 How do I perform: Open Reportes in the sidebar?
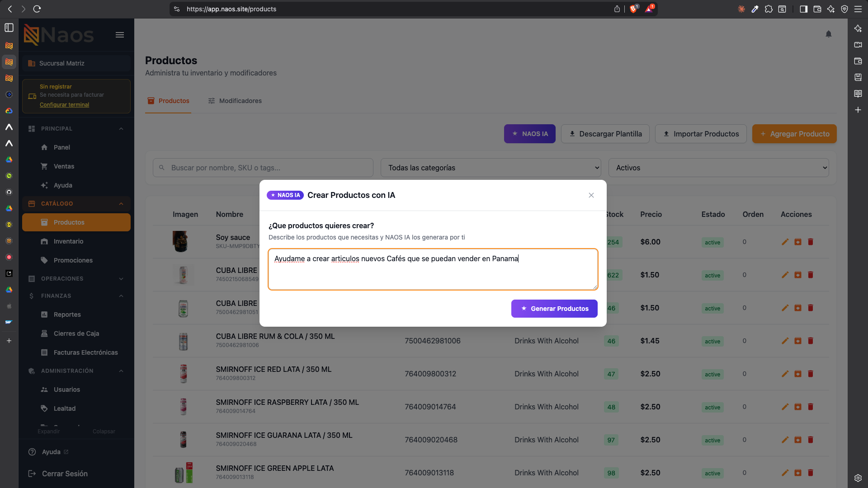click(76, 314)
